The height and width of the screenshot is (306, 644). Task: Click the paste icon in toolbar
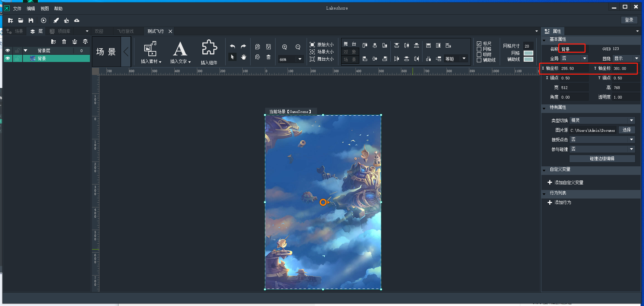[268, 47]
